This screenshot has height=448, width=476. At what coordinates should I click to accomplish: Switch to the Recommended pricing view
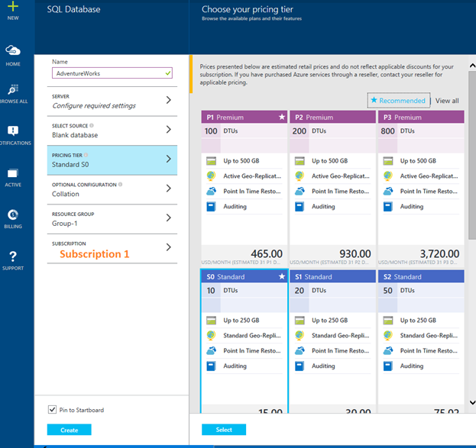[x=398, y=101]
